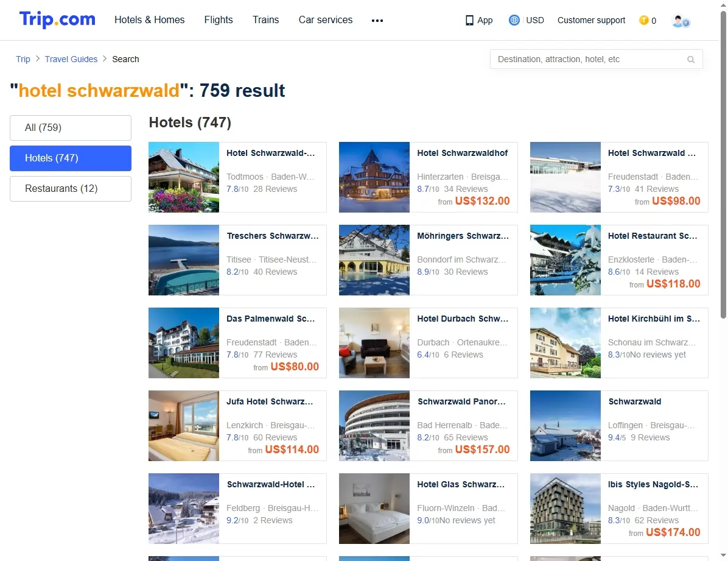The width and height of the screenshot is (728, 561).
Task: Click the US$114.00 price
Action: pyautogui.click(x=292, y=450)
